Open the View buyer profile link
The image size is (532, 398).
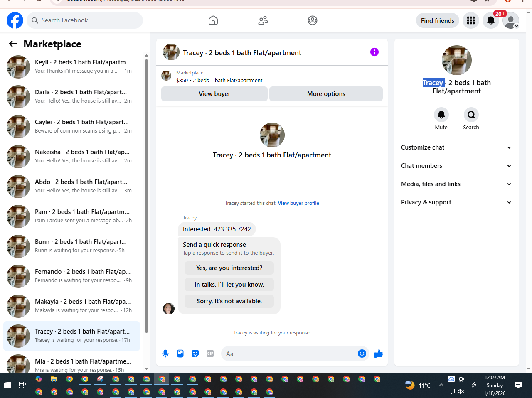point(298,203)
